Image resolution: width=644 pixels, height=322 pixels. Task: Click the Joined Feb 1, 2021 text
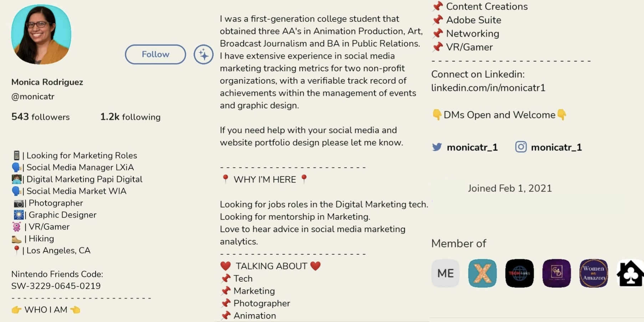[x=510, y=188]
